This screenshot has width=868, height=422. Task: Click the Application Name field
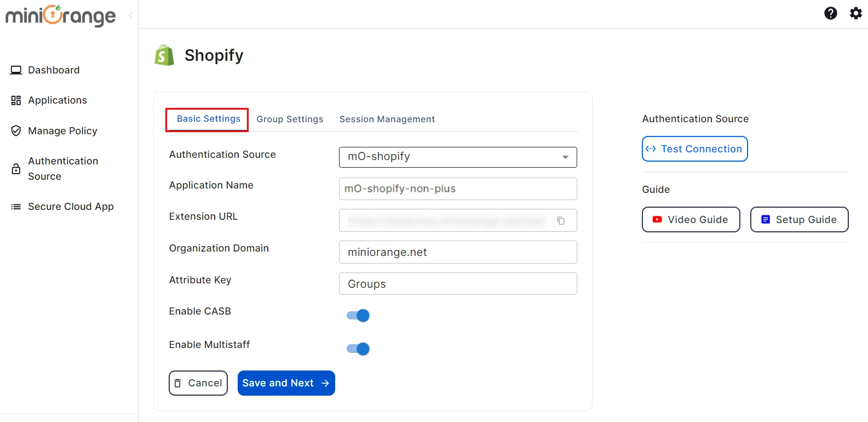pyautogui.click(x=458, y=189)
